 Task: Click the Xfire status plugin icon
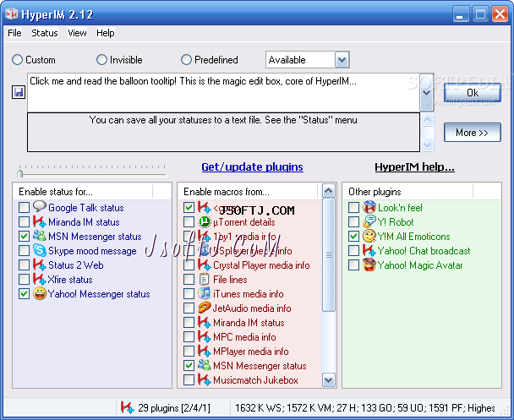tap(40, 279)
